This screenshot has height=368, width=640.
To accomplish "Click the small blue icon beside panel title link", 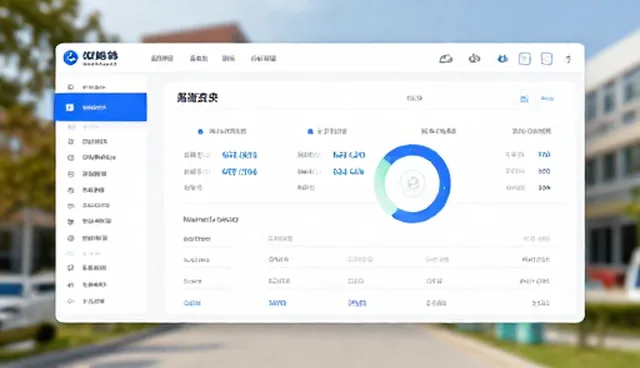I will pyautogui.click(x=524, y=99).
